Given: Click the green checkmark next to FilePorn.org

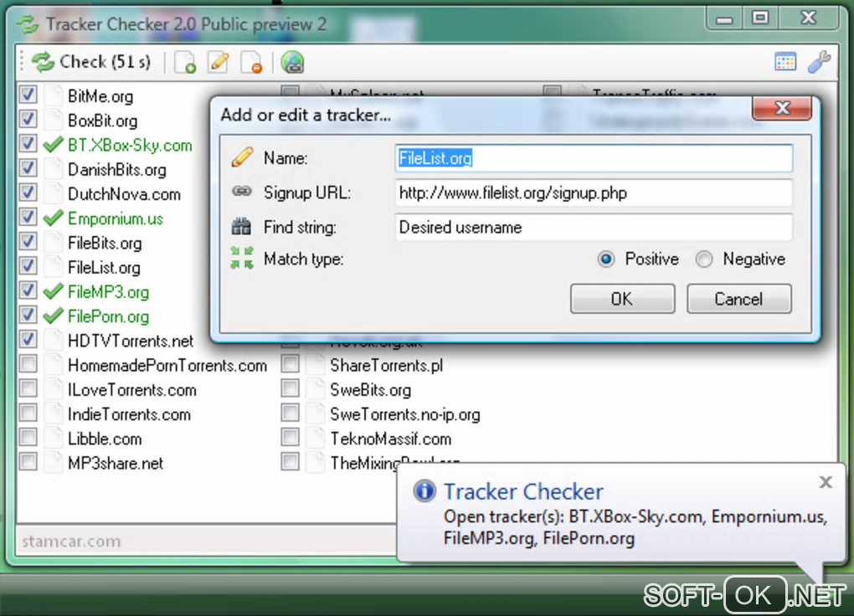Looking at the screenshot, I should coord(54,316).
